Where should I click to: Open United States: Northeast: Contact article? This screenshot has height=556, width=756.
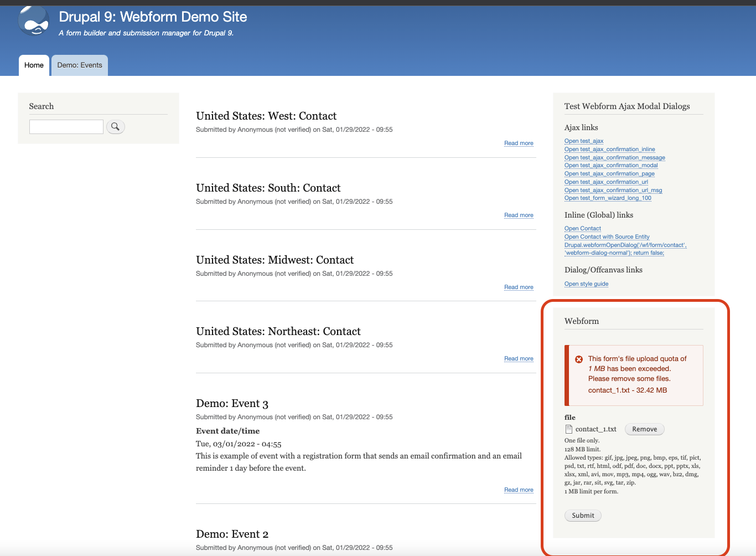point(278,331)
